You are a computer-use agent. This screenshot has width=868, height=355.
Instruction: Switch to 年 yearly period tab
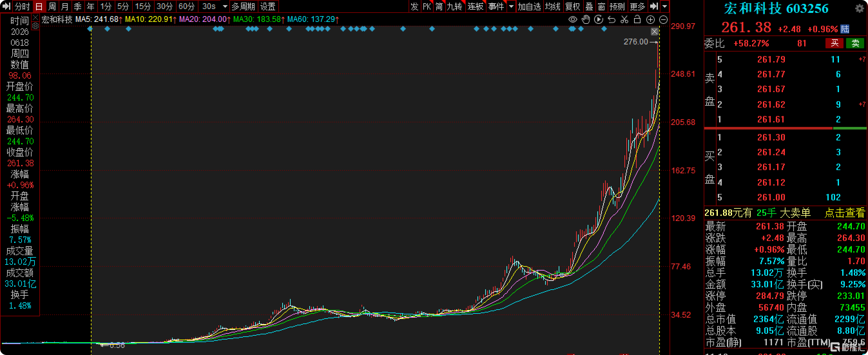(90, 6)
